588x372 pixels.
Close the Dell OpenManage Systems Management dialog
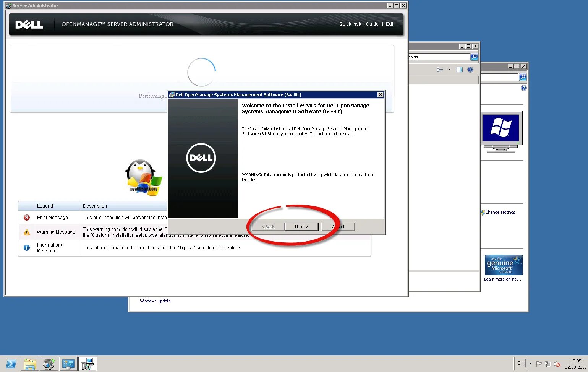point(380,95)
